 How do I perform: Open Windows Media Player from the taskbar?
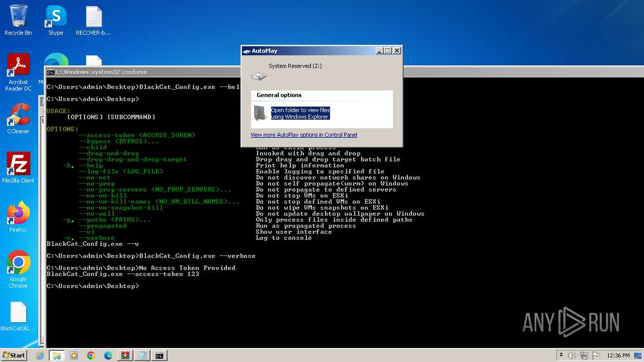74,355
